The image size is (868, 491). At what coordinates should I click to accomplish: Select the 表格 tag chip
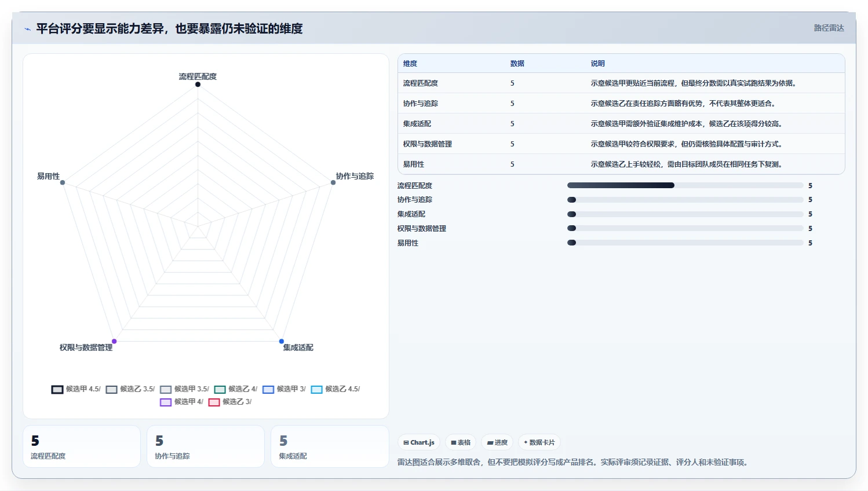tap(461, 442)
